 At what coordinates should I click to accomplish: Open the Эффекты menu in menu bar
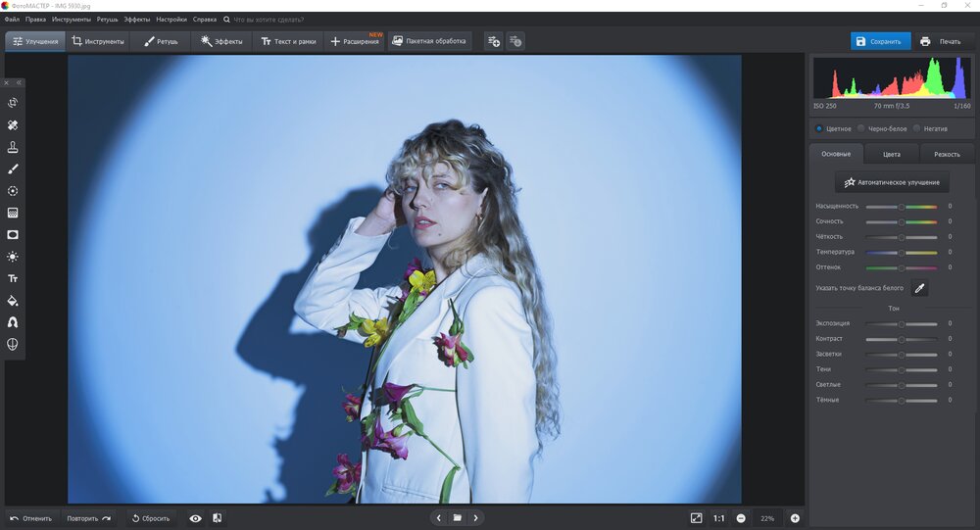(x=137, y=20)
